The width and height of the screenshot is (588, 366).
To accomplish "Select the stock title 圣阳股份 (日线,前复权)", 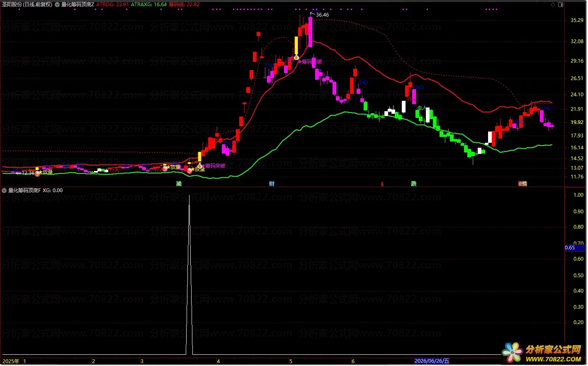I will pyautogui.click(x=27, y=5).
